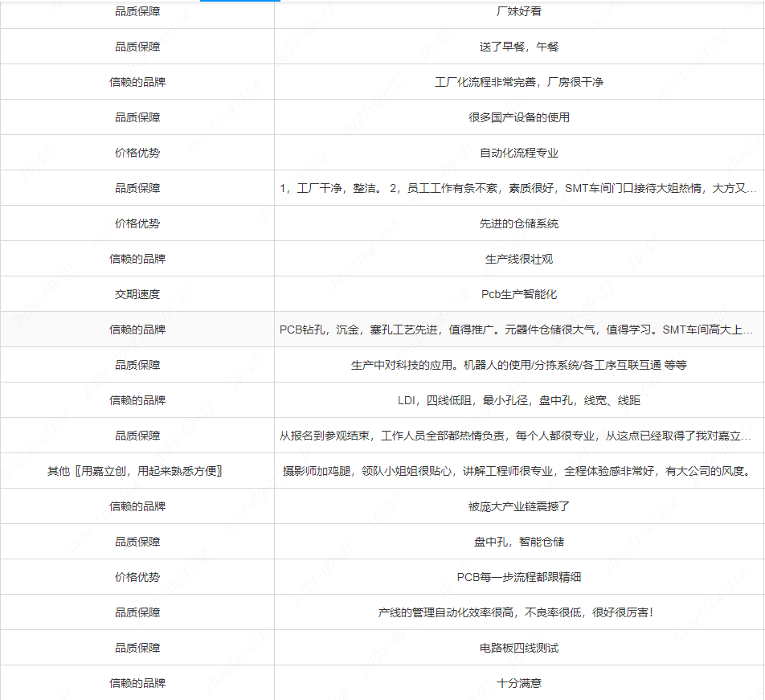The width and height of the screenshot is (765, 700).
Task: Click the 被庞大产业链震撼了 comment
Action: [518, 506]
